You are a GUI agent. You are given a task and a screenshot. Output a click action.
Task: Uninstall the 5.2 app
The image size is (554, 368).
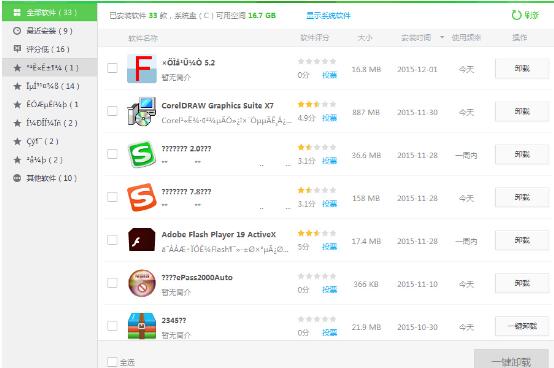522,69
